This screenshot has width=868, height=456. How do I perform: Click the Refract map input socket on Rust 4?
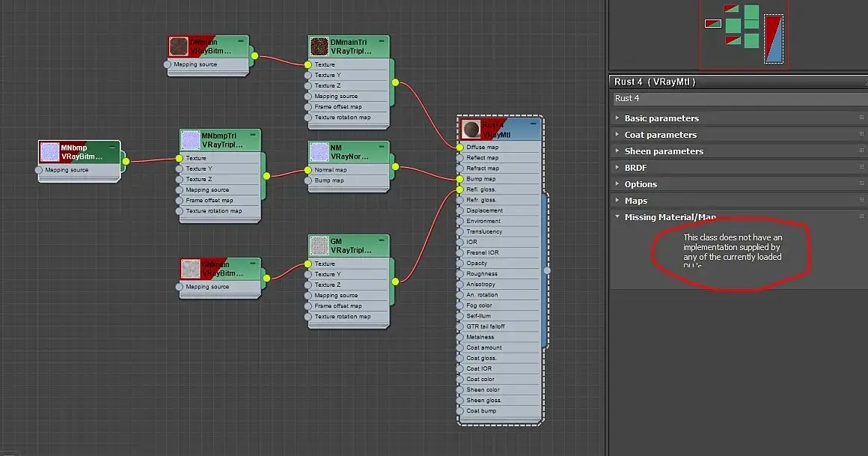[460, 168]
